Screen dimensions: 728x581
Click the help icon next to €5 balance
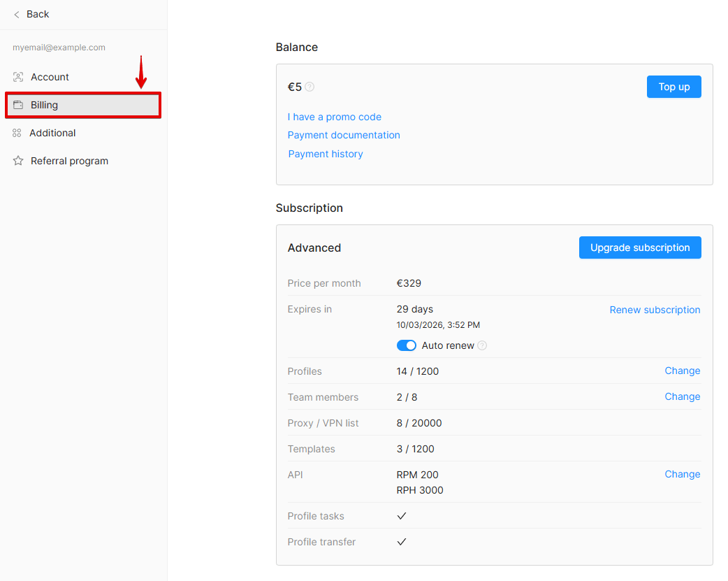[310, 87]
